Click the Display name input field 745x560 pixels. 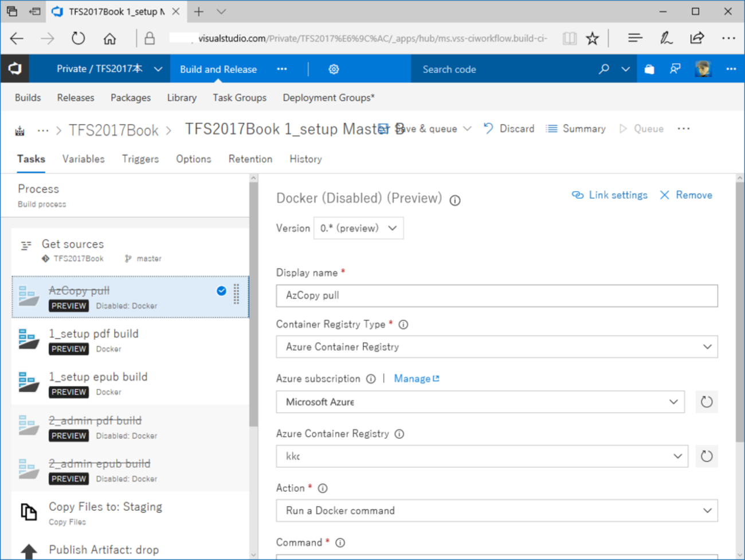tap(496, 295)
